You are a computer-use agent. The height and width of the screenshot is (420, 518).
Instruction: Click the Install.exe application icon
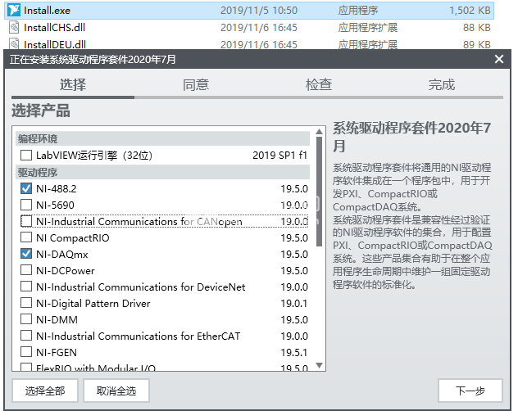(x=14, y=10)
